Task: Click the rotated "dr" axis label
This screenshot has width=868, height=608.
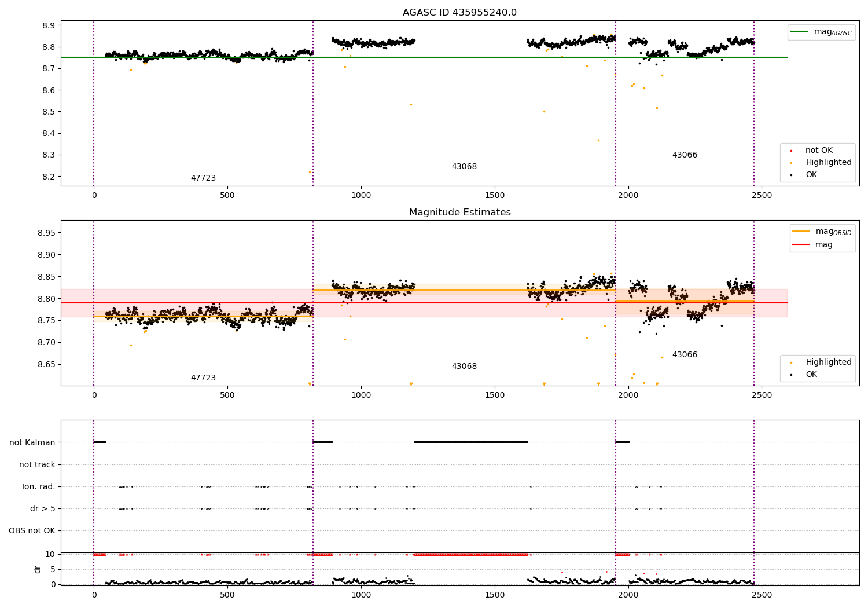Action: pos(38,570)
